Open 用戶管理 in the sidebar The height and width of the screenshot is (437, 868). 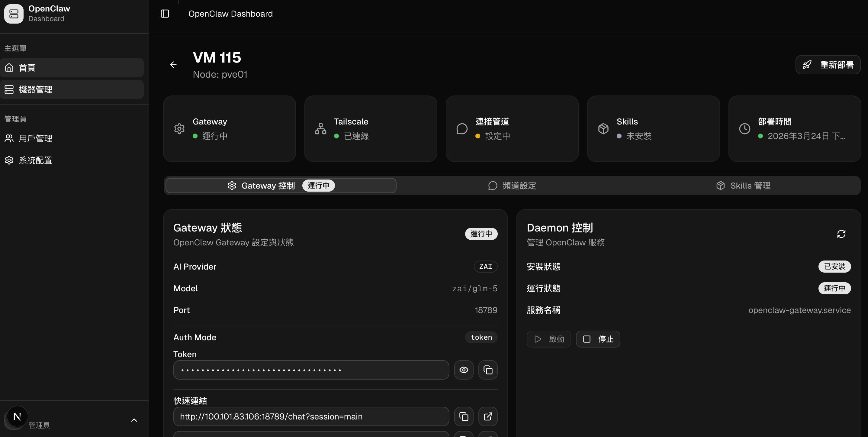35,139
